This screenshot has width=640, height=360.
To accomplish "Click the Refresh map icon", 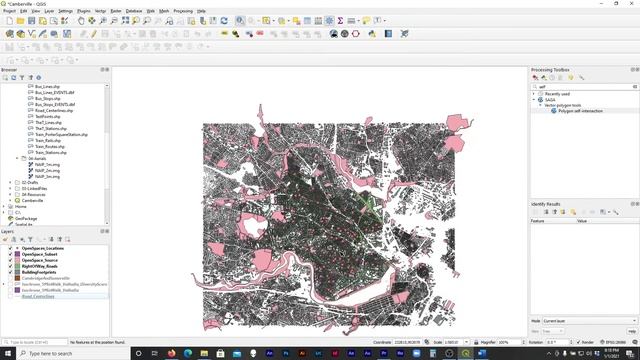I will 224,20.
